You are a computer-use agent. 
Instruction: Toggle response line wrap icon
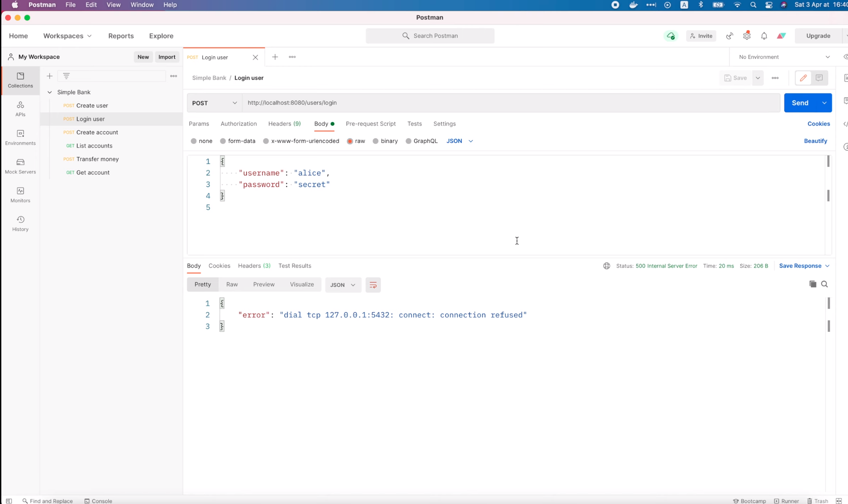pyautogui.click(x=373, y=285)
